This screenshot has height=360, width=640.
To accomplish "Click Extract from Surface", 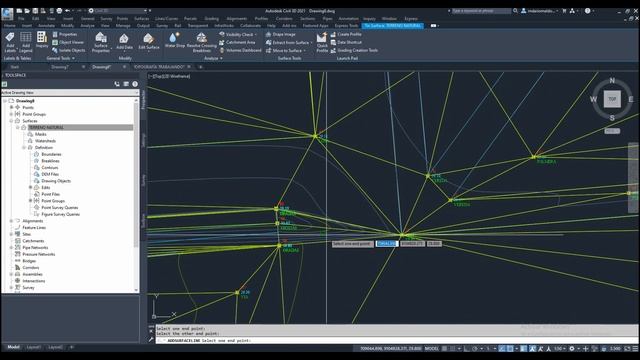I will pos(289,42).
